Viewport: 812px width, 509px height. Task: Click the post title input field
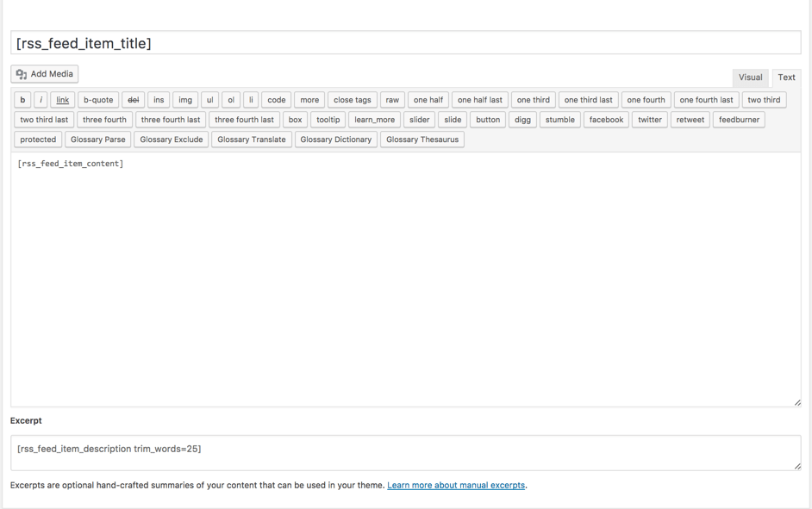(x=405, y=43)
